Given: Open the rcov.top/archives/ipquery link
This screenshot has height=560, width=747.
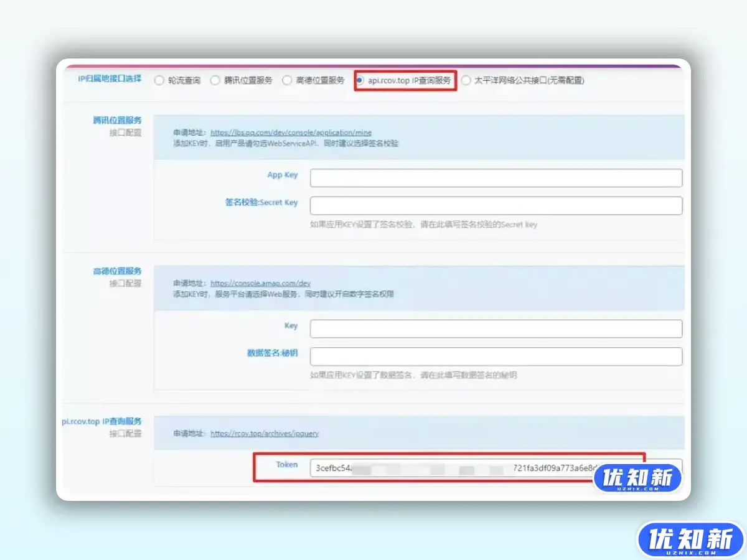Looking at the screenshot, I should pos(265,433).
